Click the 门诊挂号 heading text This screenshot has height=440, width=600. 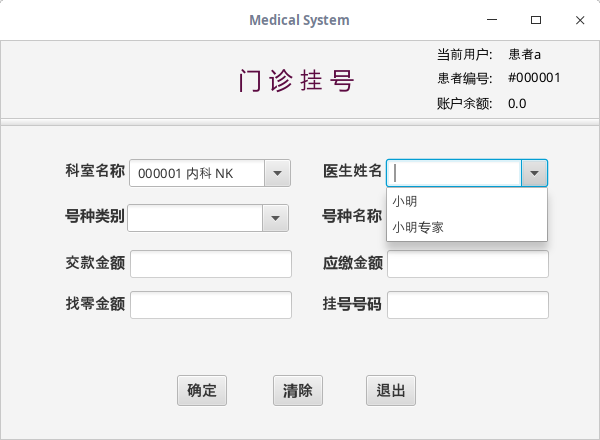[297, 81]
